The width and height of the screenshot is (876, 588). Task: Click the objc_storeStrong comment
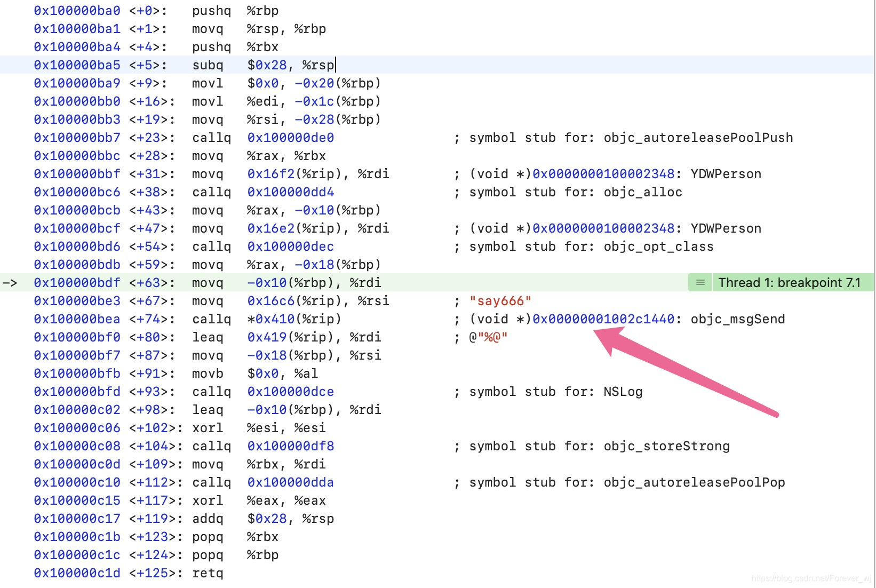coord(592,446)
